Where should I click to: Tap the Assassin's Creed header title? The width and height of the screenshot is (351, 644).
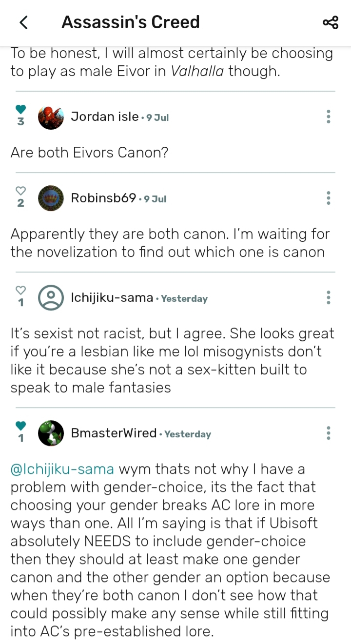coord(131,22)
